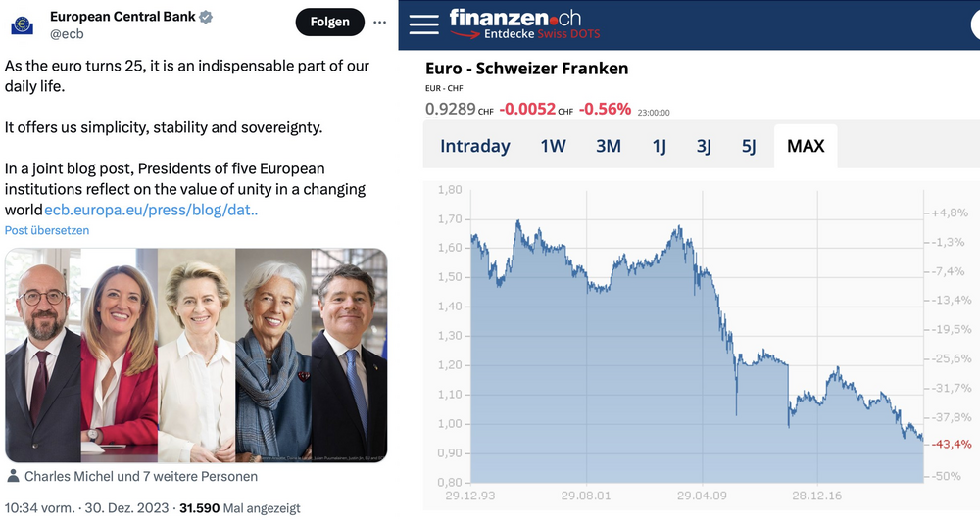Viewport: 980px width, 520px height.
Task: Open the tweet's three-dot more menu
Action: coord(381,22)
